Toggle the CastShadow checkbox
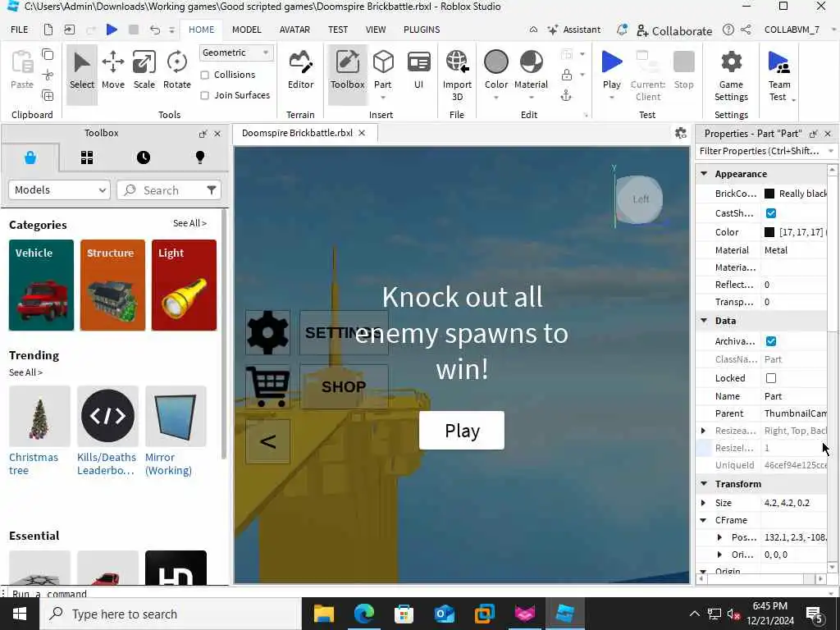Screen dimensions: 840x630 [771, 213]
